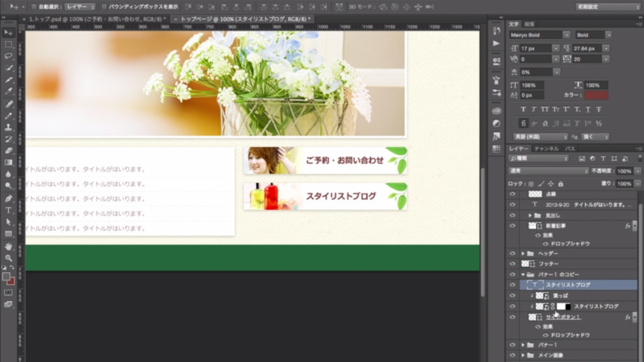Expand the 見出し layer group
This screenshot has width=644, height=362.
click(x=530, y=215)
